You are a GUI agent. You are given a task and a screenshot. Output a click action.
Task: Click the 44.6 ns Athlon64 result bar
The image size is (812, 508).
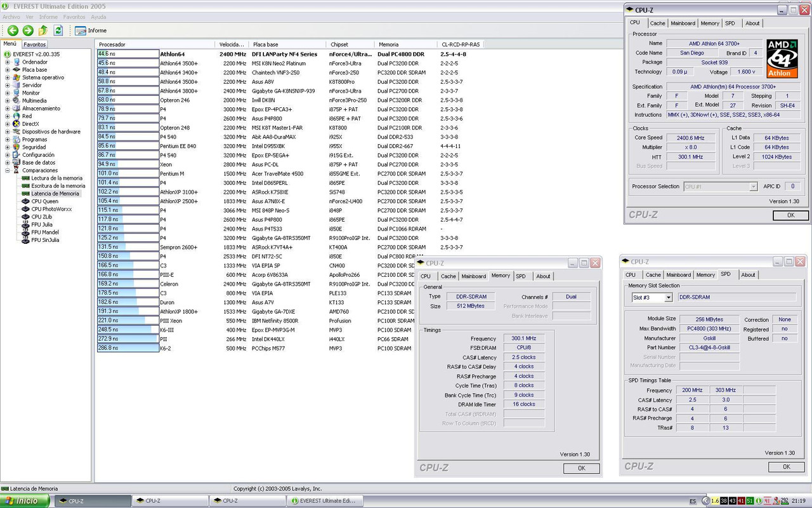point(128,55)
